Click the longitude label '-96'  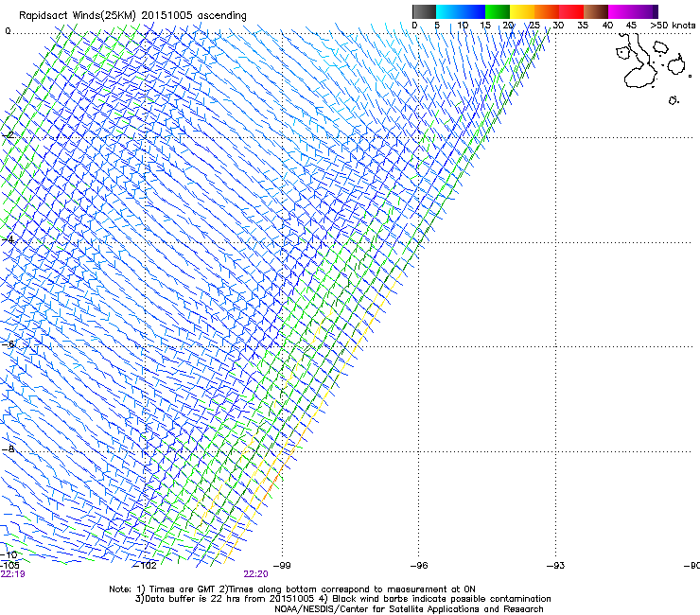click(419, 566)
